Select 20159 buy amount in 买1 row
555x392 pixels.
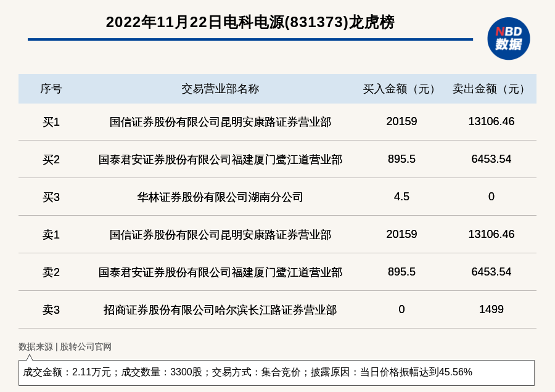click(x=401, y=121)
